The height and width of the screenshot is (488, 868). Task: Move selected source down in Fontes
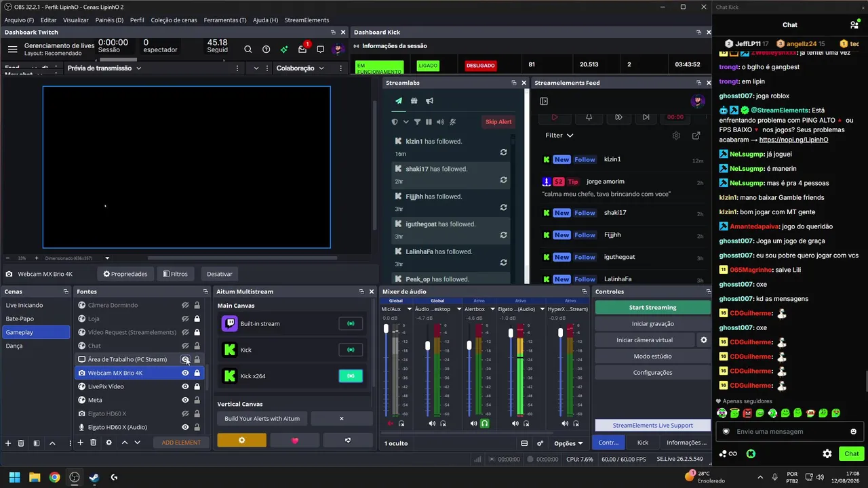137,443
